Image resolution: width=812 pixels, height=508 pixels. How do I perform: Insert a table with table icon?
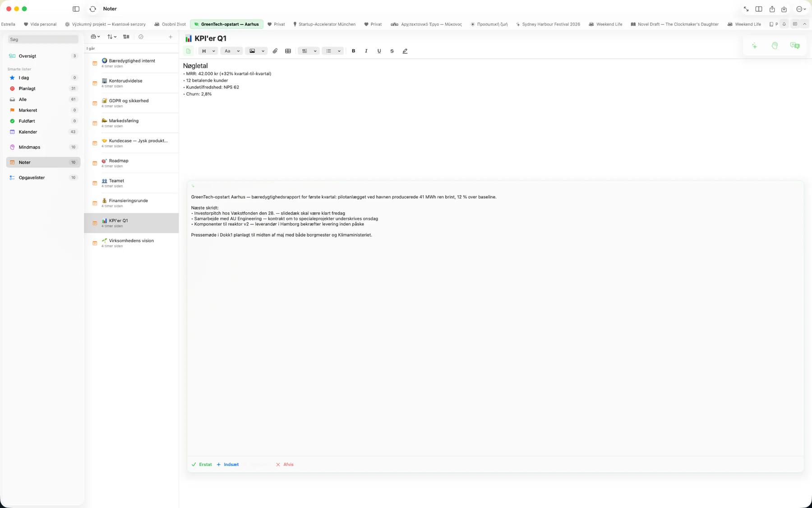click(x=288, y=51)
